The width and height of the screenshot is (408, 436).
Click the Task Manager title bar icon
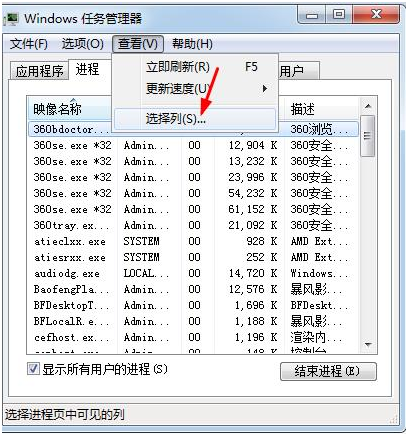[x=12, y=19]
